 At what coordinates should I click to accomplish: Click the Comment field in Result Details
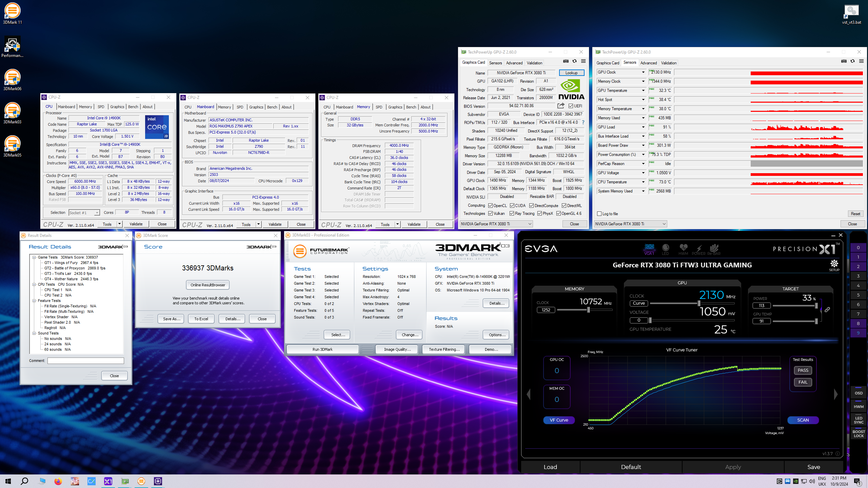pos(86,361)
